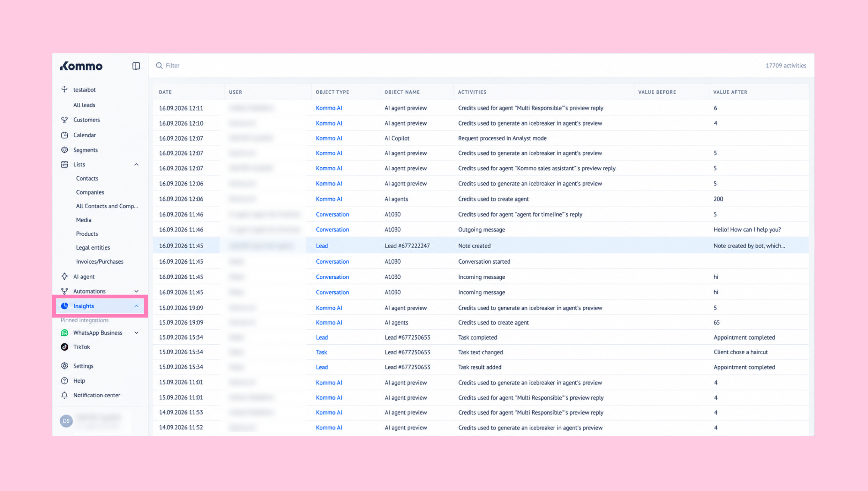Click the WhatsApp Business icon
The width and height of the screenshot is (868, 491).
click(x=64, y=333)
